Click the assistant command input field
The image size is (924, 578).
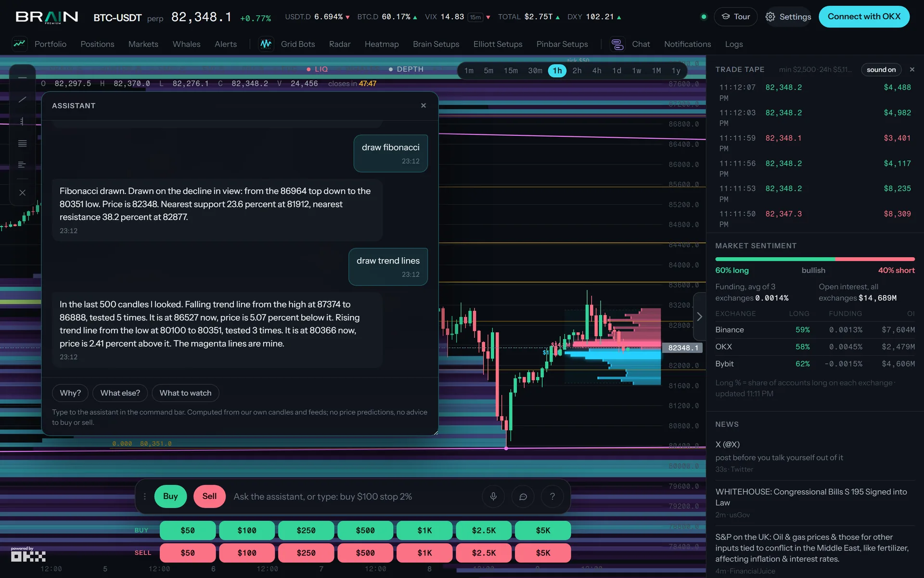[x=354, y=497]
